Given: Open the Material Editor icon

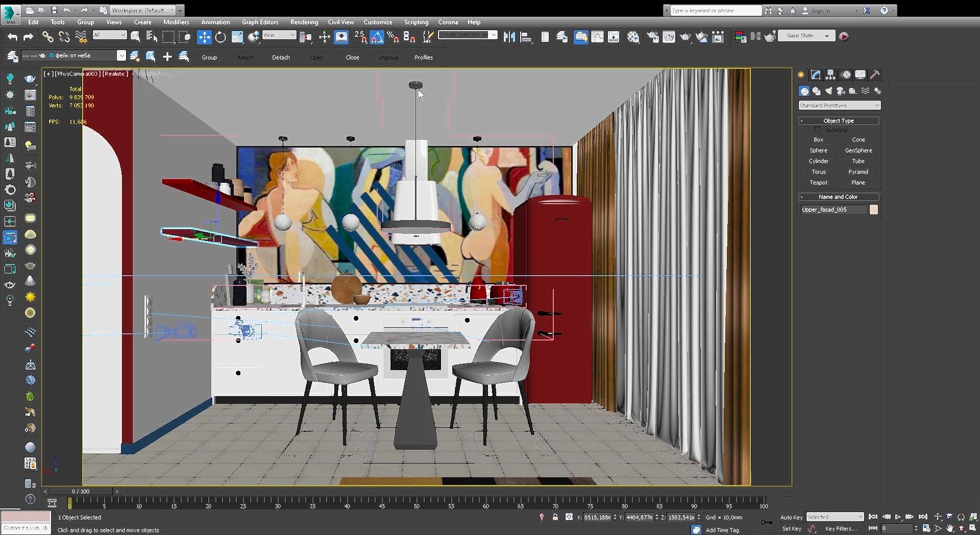Looking at the screenshot, I should (633, 37).
